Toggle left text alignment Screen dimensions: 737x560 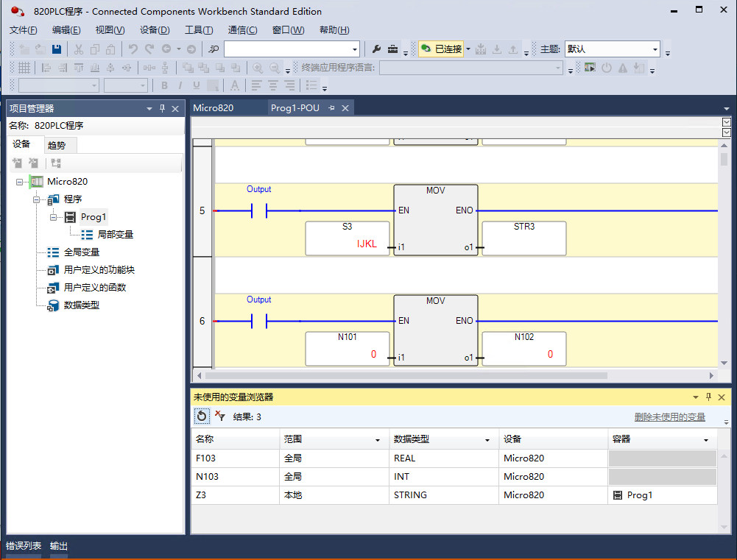click(x=256, y=85)
